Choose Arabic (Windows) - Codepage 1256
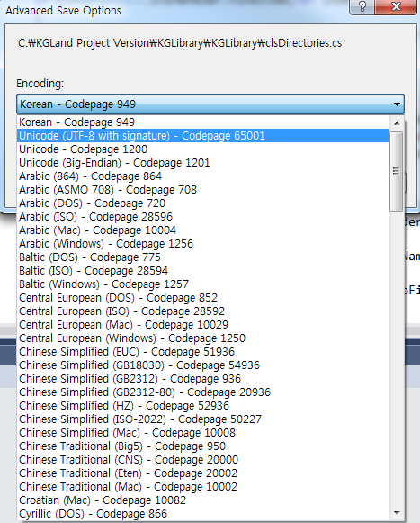 (x=202, y=244)
